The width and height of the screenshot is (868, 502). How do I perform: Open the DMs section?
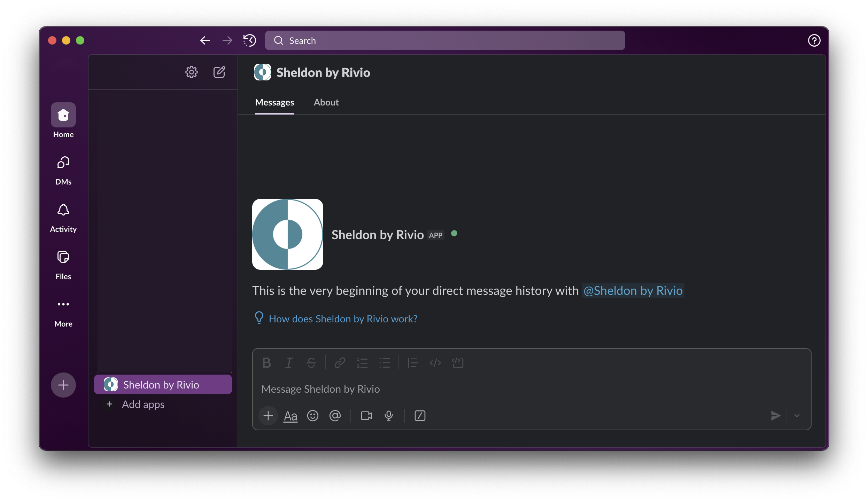[63, 171]
